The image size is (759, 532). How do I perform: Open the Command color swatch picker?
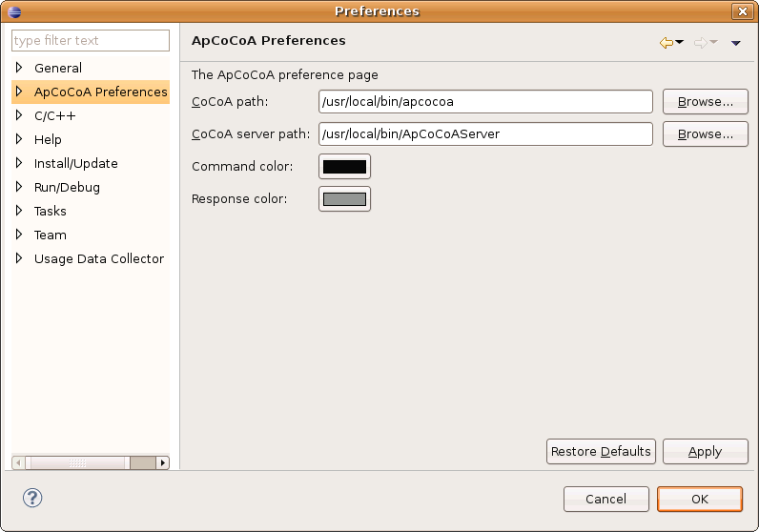[x=344, y=167]
